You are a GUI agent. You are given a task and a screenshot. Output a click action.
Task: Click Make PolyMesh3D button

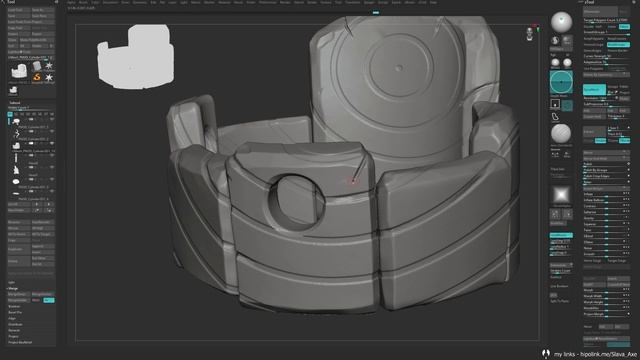[36, 40]
